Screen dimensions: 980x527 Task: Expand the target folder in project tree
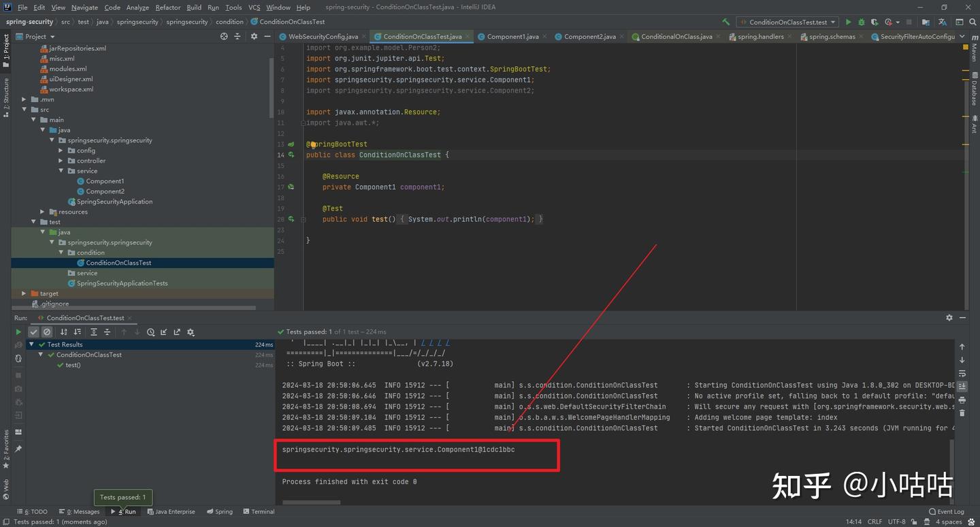point(24,293)
